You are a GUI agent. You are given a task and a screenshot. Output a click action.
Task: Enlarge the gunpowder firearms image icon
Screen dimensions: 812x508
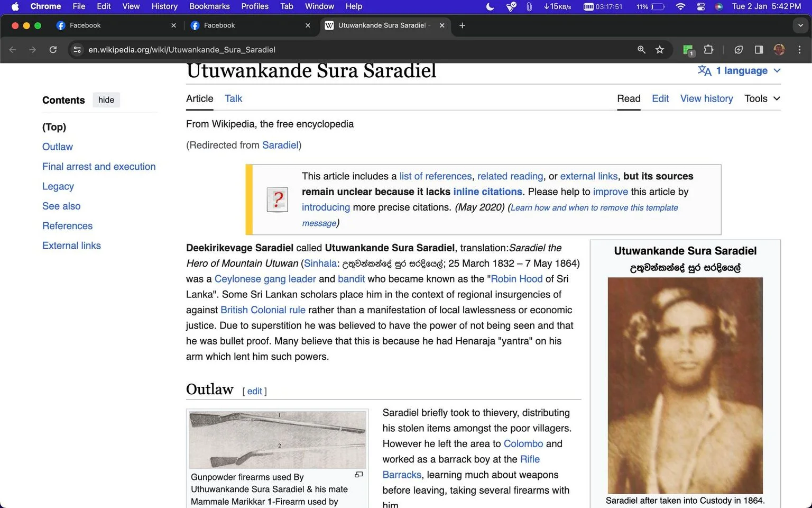tap(358, 475)
